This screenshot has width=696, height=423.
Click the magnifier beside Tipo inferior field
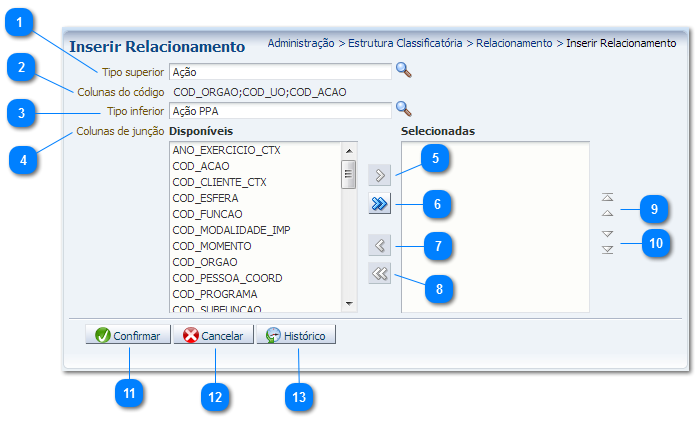pyautogui.click(x=403, y=109)
